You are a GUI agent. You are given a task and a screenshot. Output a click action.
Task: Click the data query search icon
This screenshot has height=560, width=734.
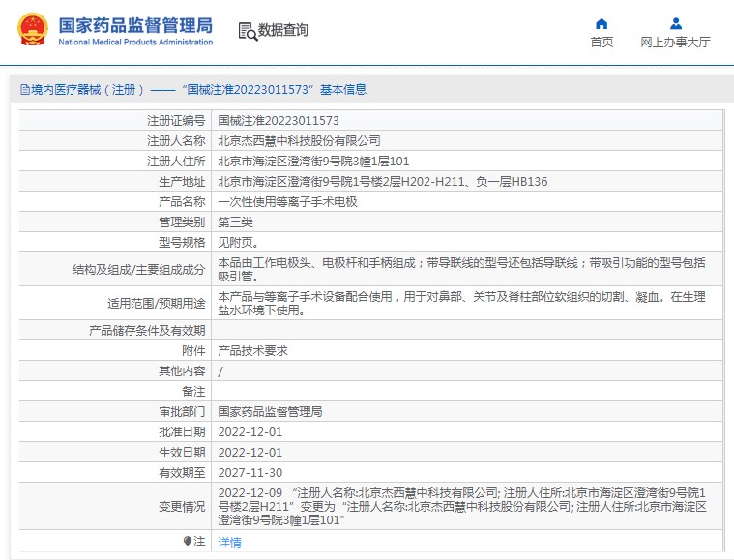click(248, 31)
